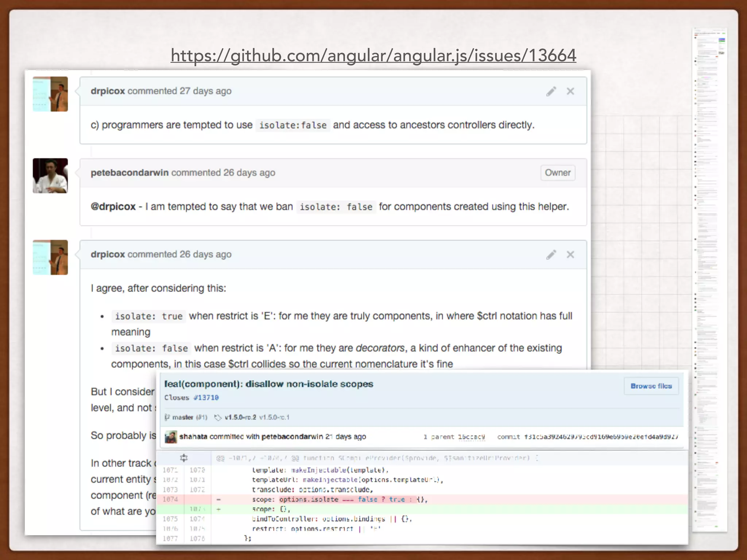
Task: Click the @drpicox mention
Action: 113,206
